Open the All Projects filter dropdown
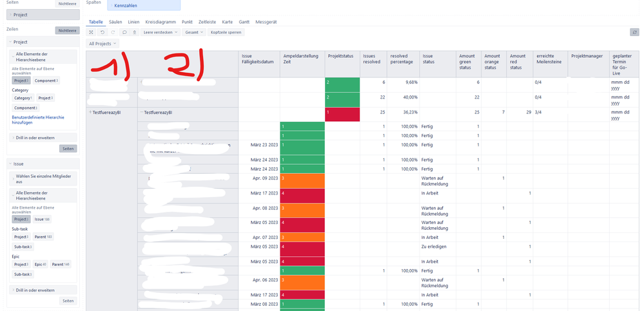The width and height of the screenshot is (644, 311). point(102,44)
